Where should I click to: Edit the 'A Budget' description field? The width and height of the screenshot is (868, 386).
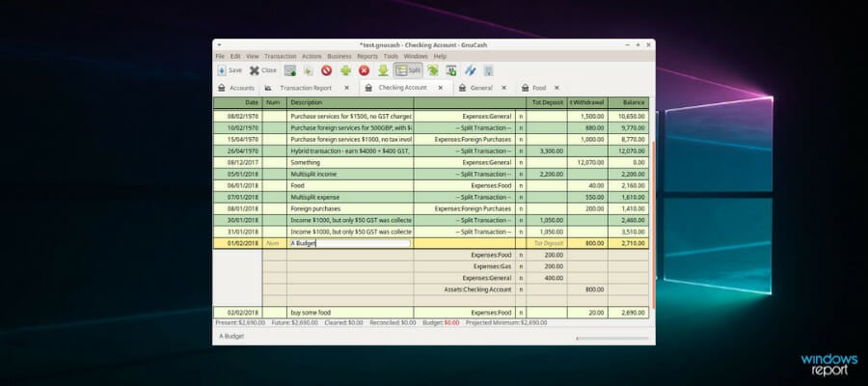point(350,244)
